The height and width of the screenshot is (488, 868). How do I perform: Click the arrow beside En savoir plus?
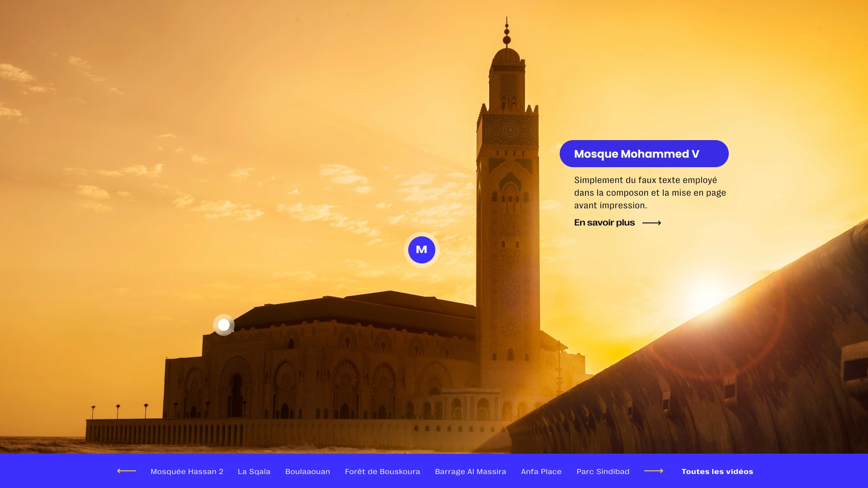[651, 223]
